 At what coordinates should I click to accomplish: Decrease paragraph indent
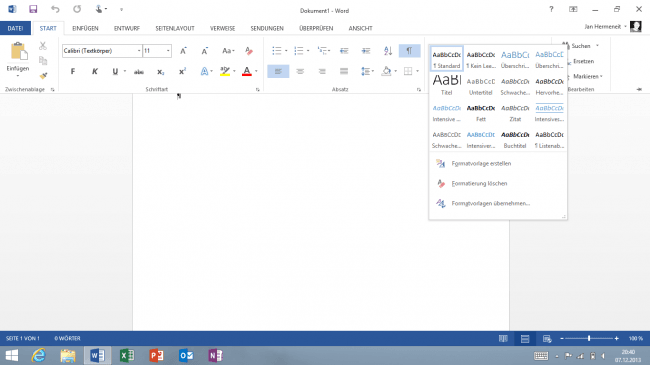point(344,51)
